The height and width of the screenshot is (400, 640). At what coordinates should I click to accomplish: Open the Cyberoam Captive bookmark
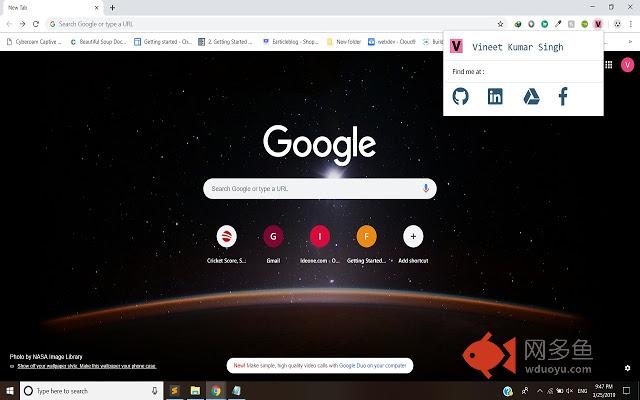(x=35, y=42)
